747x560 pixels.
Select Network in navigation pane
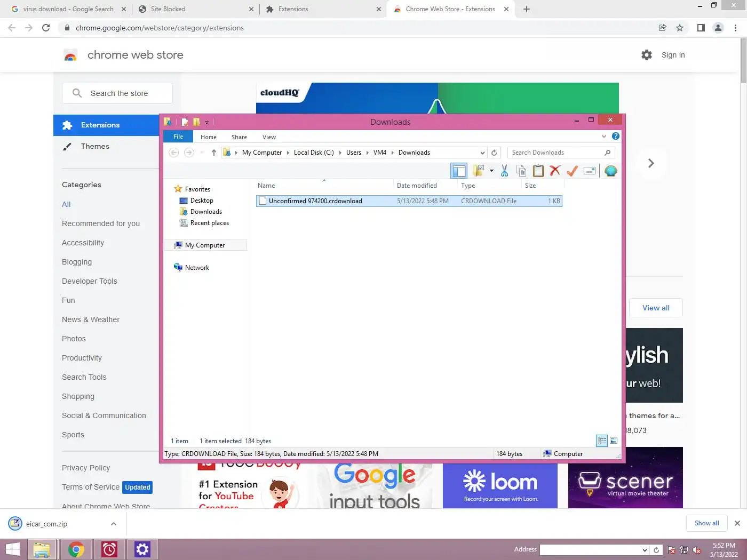tap(197, 268)
